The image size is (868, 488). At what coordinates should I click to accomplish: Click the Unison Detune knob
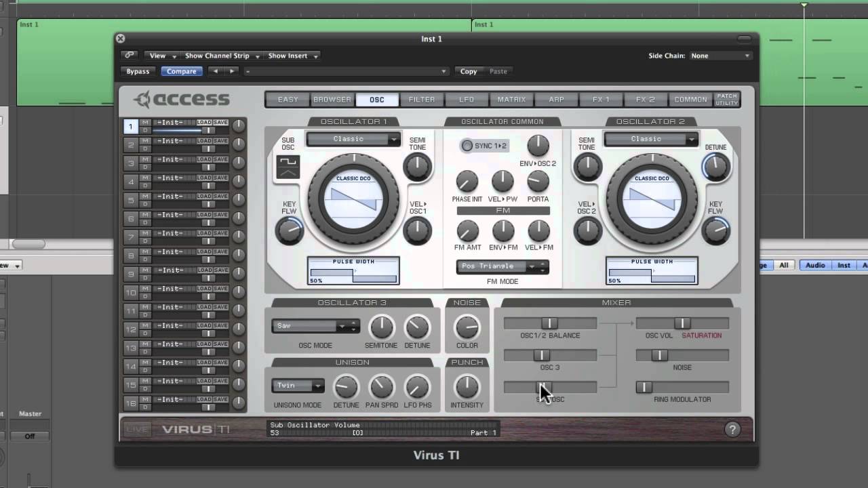346,387
